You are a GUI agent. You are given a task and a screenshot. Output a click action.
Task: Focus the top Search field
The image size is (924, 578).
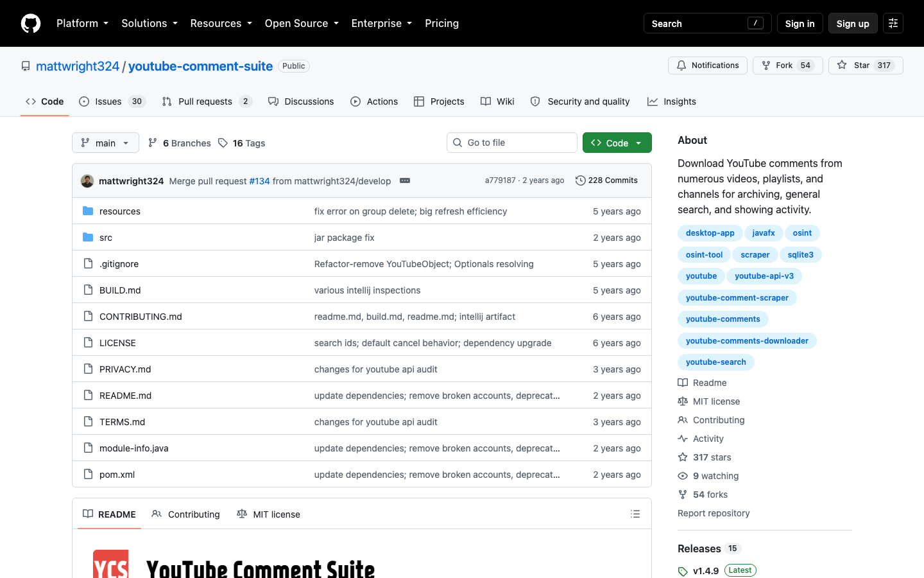707,23
